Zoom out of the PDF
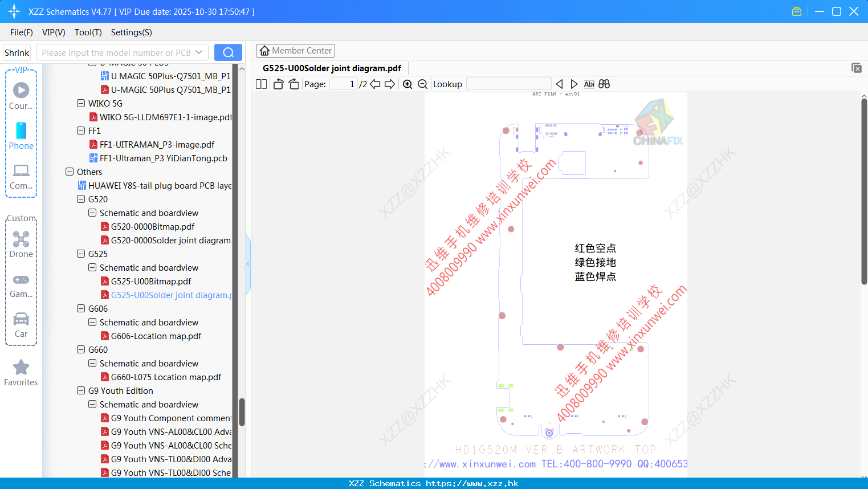Image resolution: width=868 pixels, height=489 pixels. click(422, 84)
